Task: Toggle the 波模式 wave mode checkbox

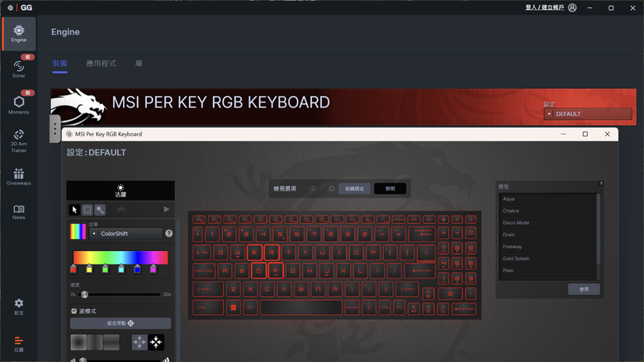Action: [74, 311]
